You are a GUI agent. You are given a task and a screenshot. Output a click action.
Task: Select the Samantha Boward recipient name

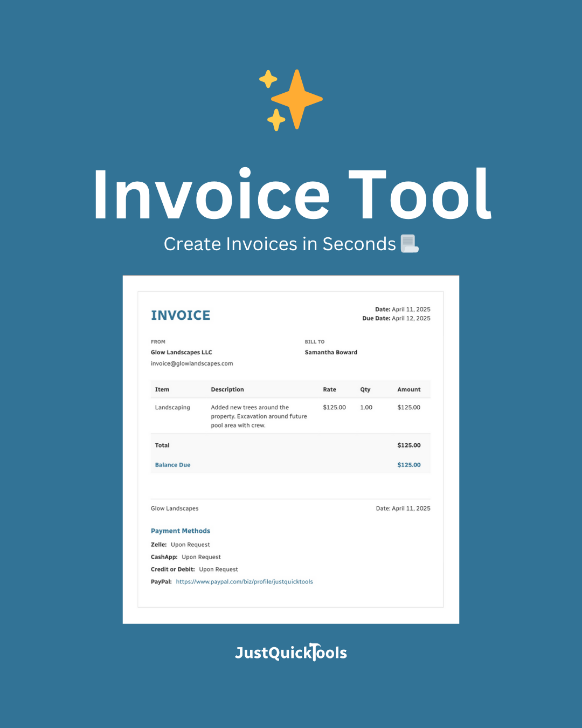click(x=331, y=352)
